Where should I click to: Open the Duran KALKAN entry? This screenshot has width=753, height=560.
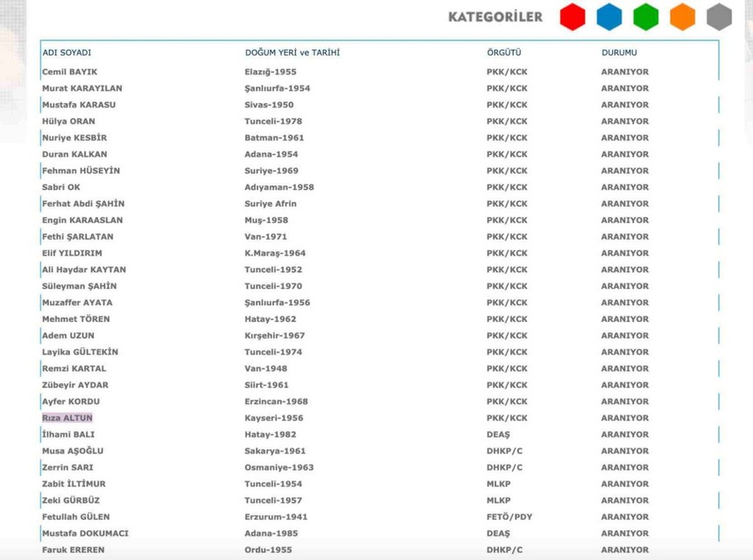tap(74, 154)
